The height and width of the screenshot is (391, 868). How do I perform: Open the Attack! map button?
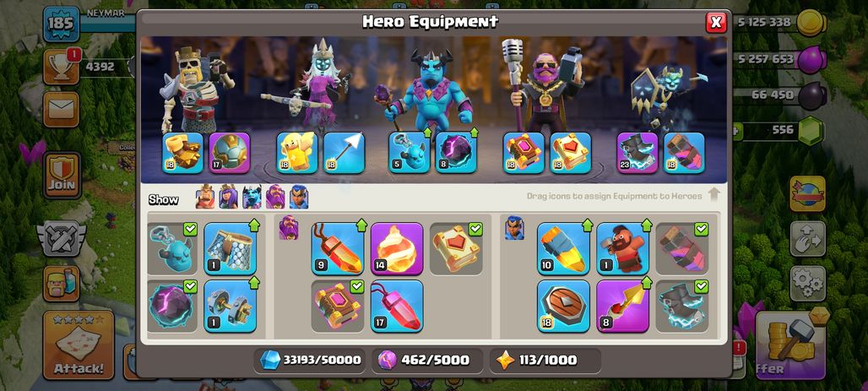pyautogui.click(x=78, y=345)
